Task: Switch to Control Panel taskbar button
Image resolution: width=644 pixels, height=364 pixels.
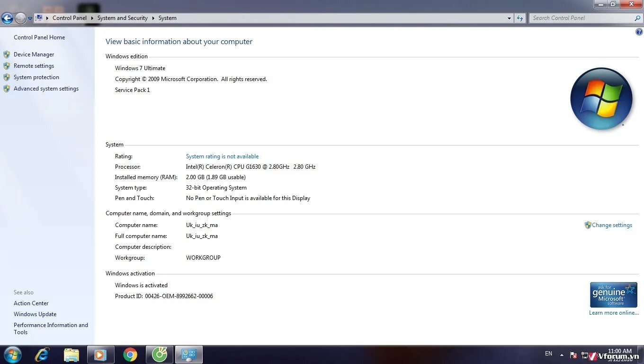Action: (x=189, y=355)
